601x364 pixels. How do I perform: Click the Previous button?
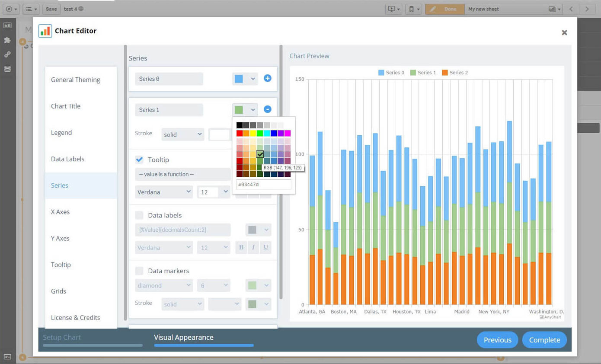(497, 340)
